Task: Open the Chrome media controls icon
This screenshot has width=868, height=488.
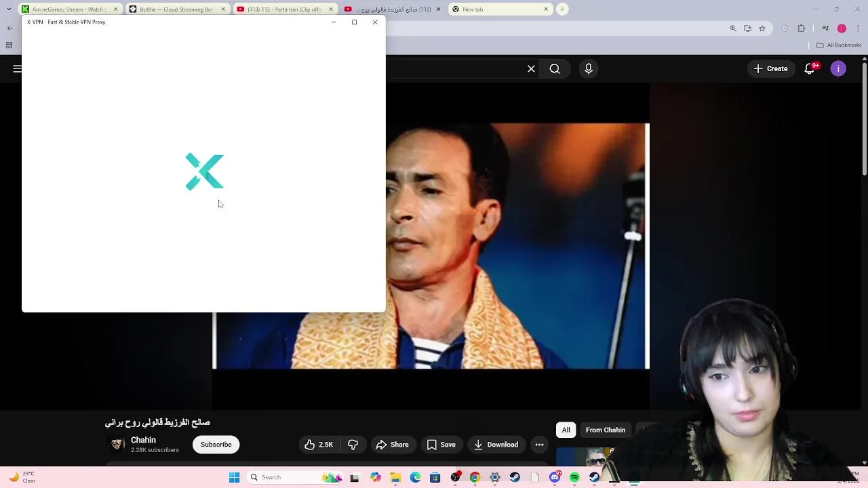Action: [x=825, y=28]
